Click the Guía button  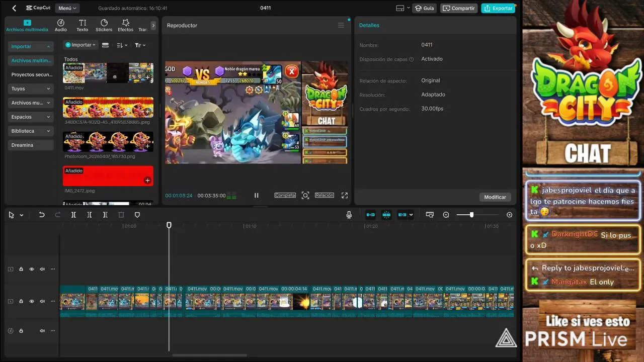(x=425, y=8)
